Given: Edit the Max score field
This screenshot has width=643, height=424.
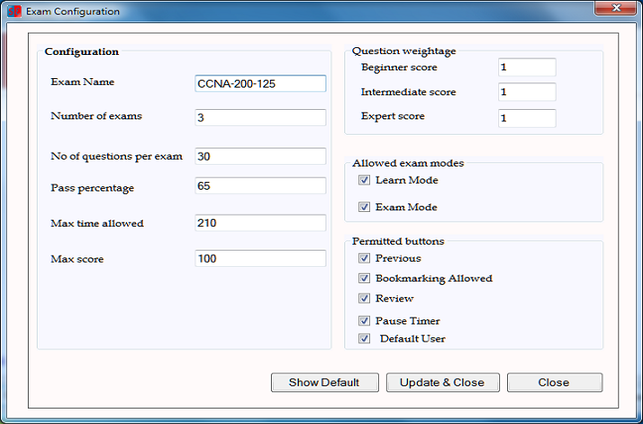Looking at the screenshot, I should coord(260,258).
